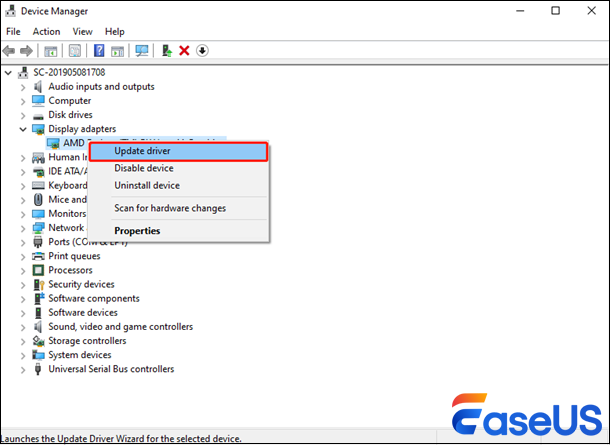Image resolution: width=610 pixels, height=445 pixels.
Task: Select Universal Serial Bus controllers label
Action: pyautogui.click(x=111, y=369)
